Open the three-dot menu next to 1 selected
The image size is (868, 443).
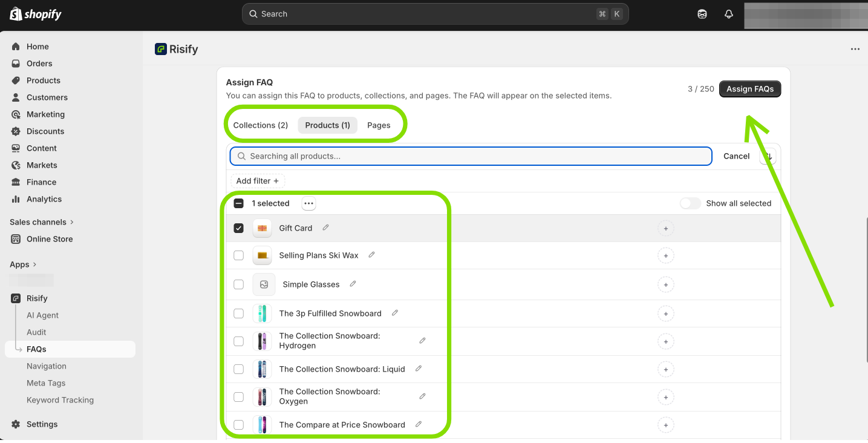click(x=308, y=203)
